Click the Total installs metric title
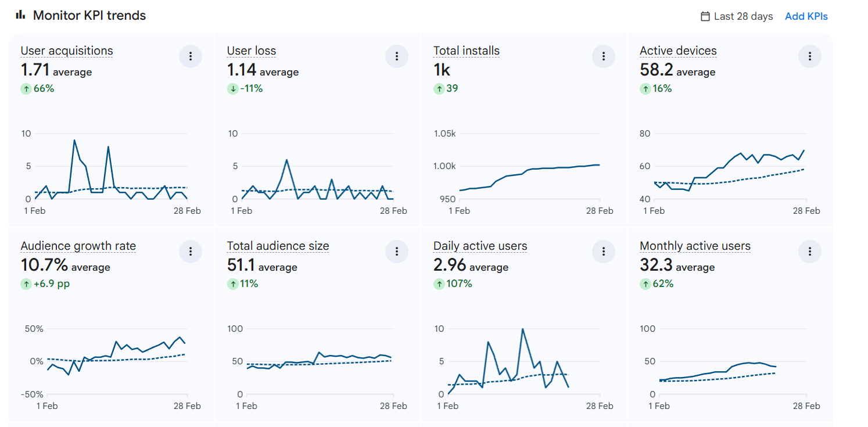This screenshot has height=427, width=868. tap(466, 51)
